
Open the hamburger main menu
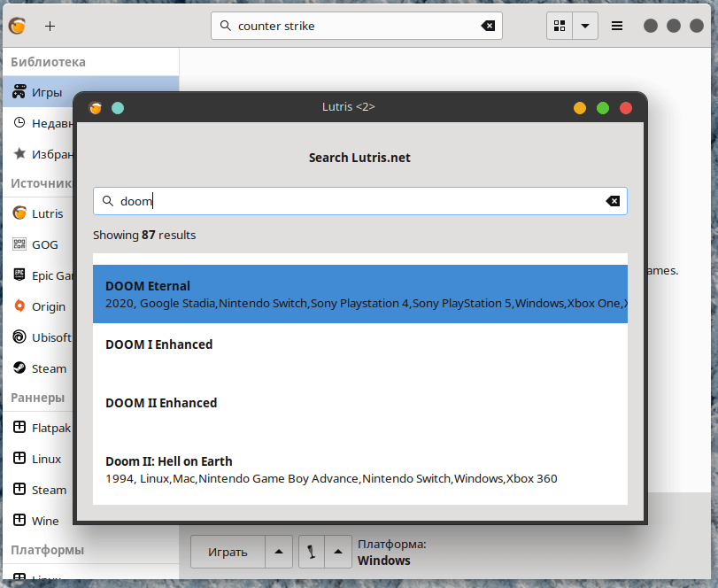(617, 26)
